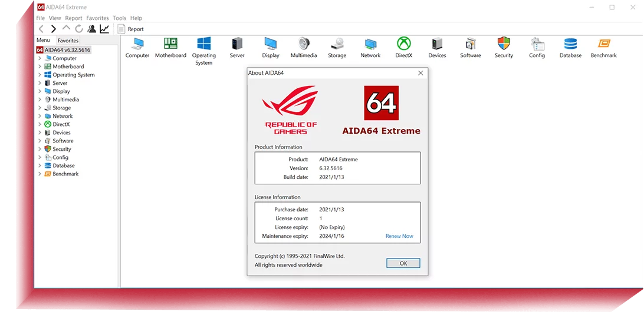
Task: Expand the Network tree node
Action: 40,116
